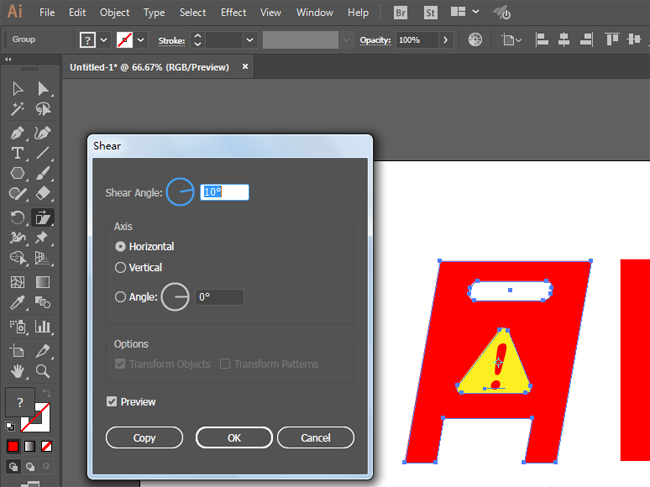Viewport: 650px width, 487px height.
Task: Switch to Draw Normal mode
Action: 13,467
